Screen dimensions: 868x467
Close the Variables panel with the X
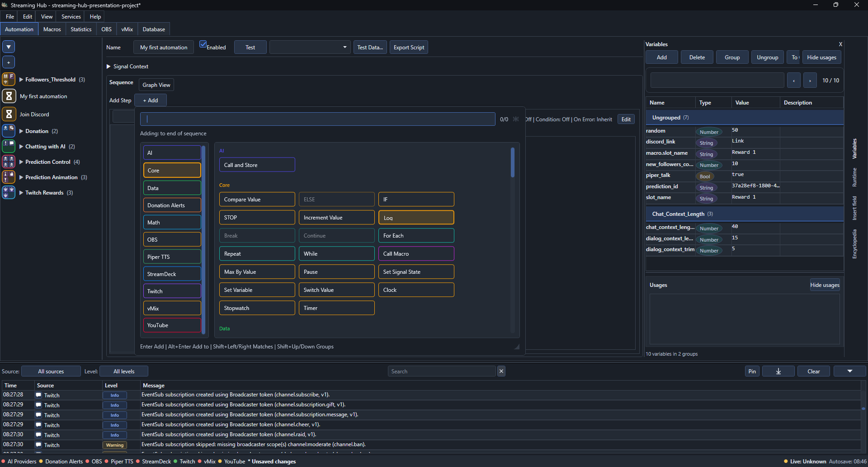pyautogui.click(x=840, y=44)
